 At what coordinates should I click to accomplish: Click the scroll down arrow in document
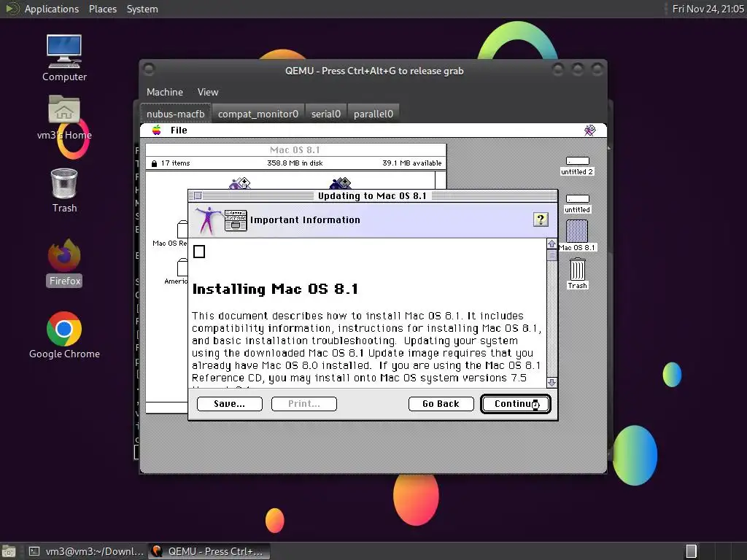pos(551,382)
